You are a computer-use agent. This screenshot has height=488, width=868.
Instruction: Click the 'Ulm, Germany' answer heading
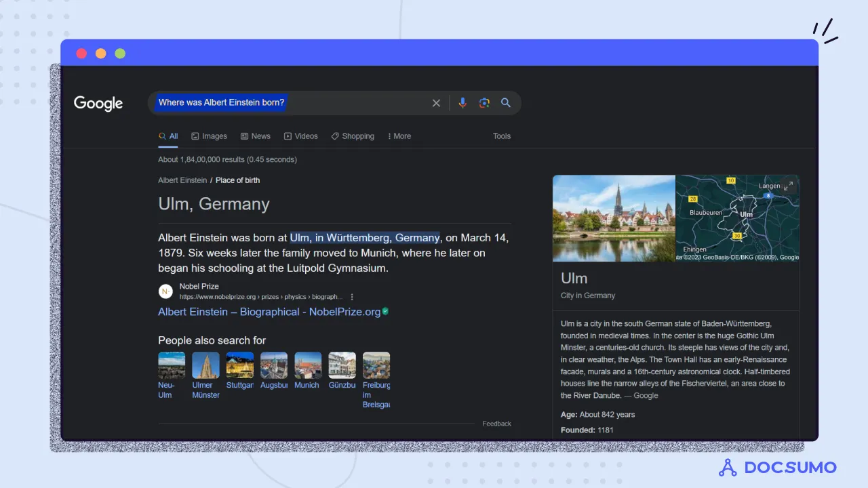tap(214, 204)
